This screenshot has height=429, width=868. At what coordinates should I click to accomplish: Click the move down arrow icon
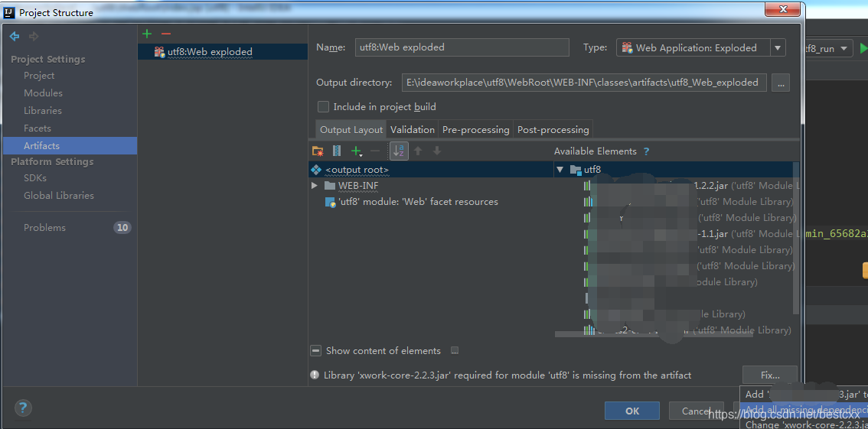point(437,151)
